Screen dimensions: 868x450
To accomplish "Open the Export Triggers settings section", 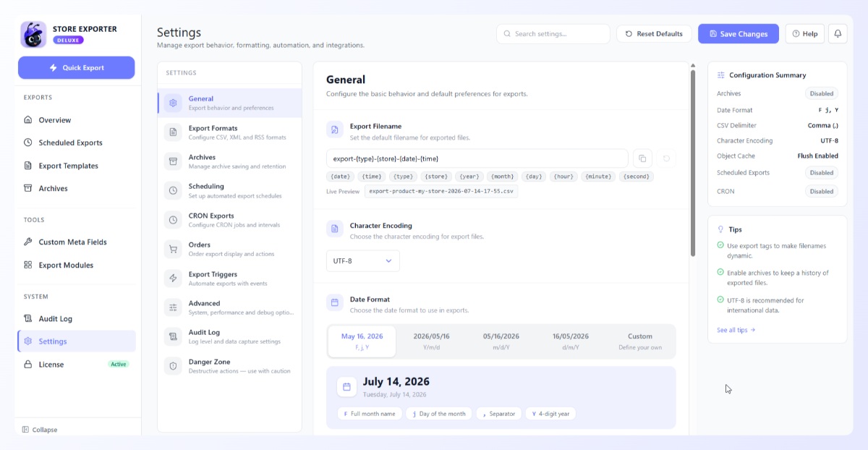I will click(x=230, y=279).
